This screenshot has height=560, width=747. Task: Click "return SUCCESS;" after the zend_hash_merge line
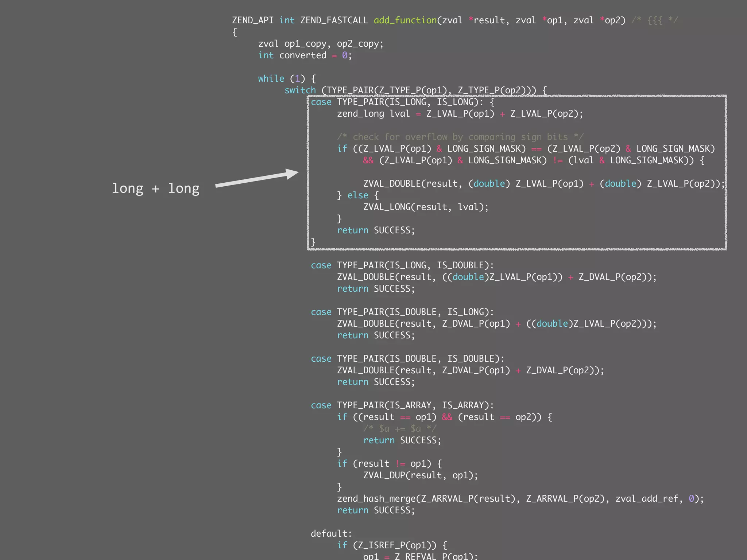click(x=376, y=510)
